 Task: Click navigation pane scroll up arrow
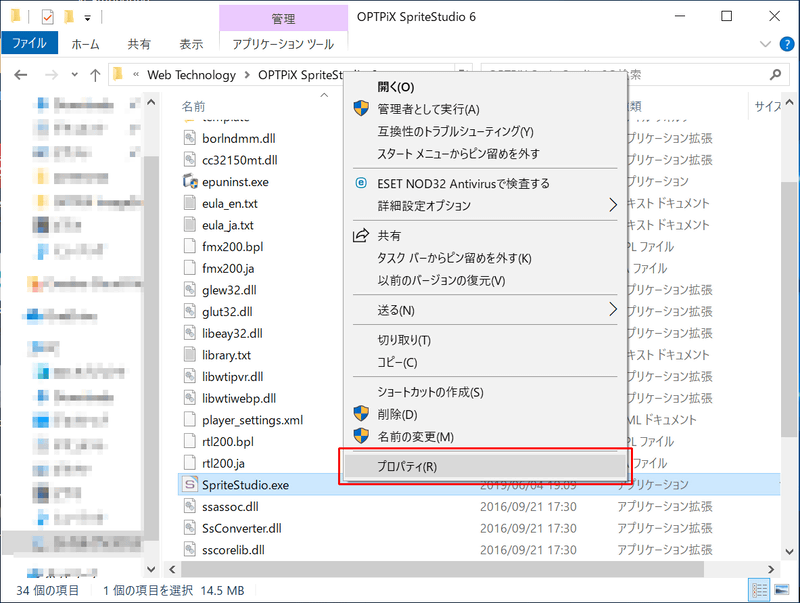[151, 103]
